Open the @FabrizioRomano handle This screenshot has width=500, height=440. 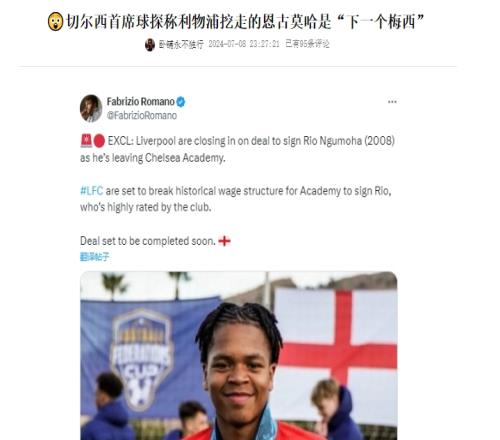click(142, 116)
